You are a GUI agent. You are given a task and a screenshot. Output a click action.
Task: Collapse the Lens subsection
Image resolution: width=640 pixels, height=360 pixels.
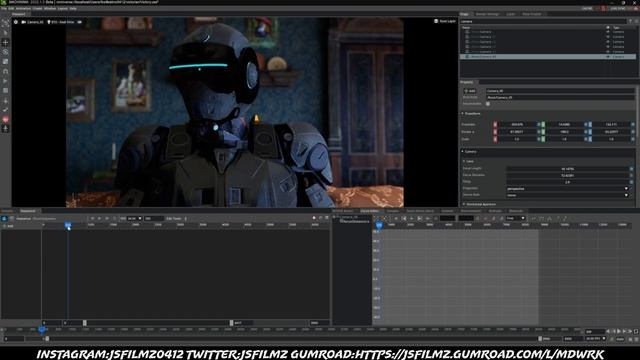tap(469, 161)
